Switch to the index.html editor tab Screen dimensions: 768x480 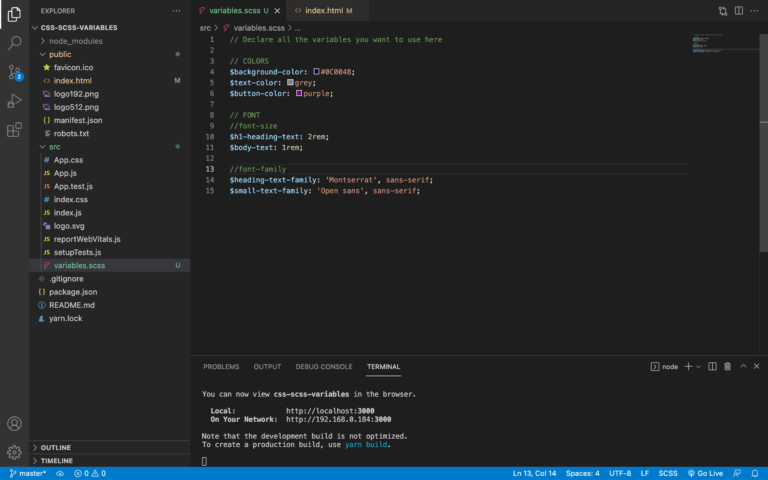(x=325, y=10)
